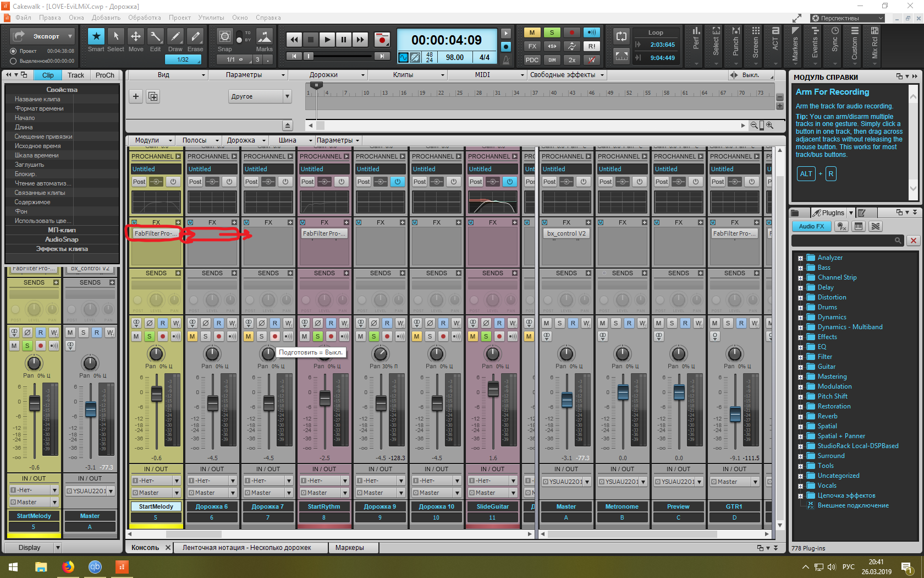Viewport: 924px width, 578px height.
Task: Solo the StartRythm track
Action: tap(318, 336)
